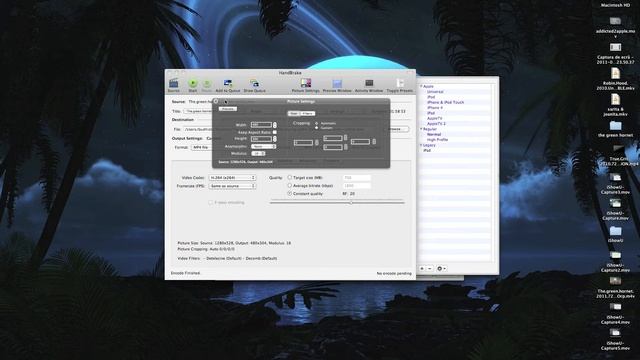This screenshot has height=360, width=640.
Task: Click the destination File path field
Action: (198, 129)
